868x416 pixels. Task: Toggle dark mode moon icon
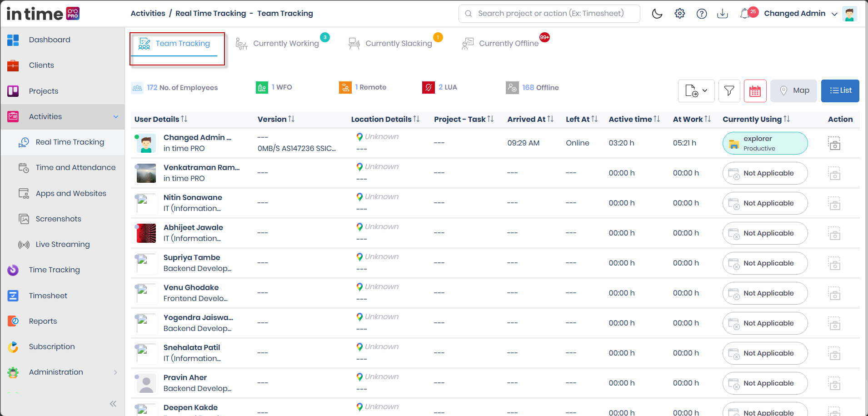pos(657,14)
